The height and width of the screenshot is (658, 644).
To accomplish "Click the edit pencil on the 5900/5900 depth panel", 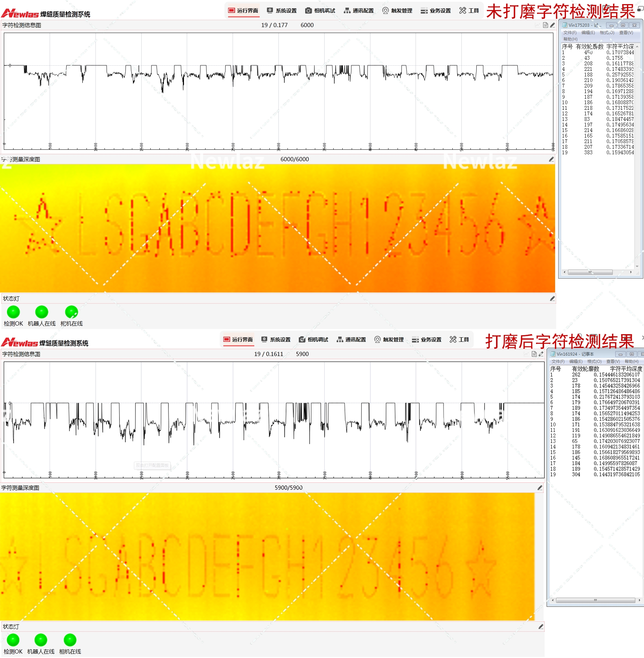I will coord(540,488).
